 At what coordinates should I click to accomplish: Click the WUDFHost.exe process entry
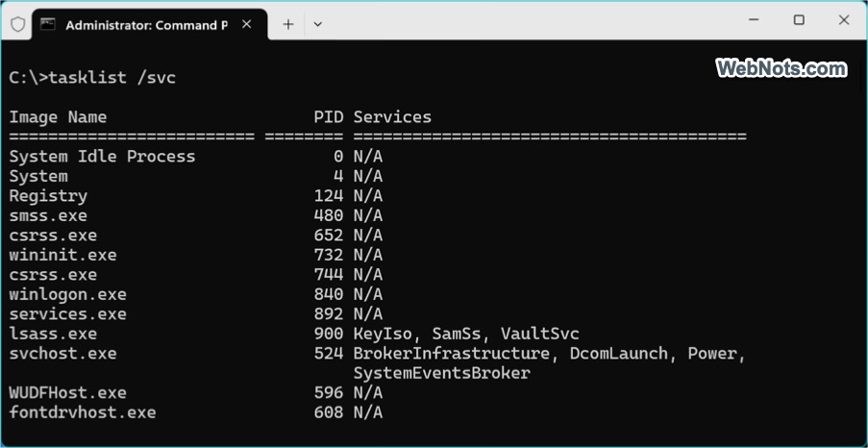[x=67, y=393]
